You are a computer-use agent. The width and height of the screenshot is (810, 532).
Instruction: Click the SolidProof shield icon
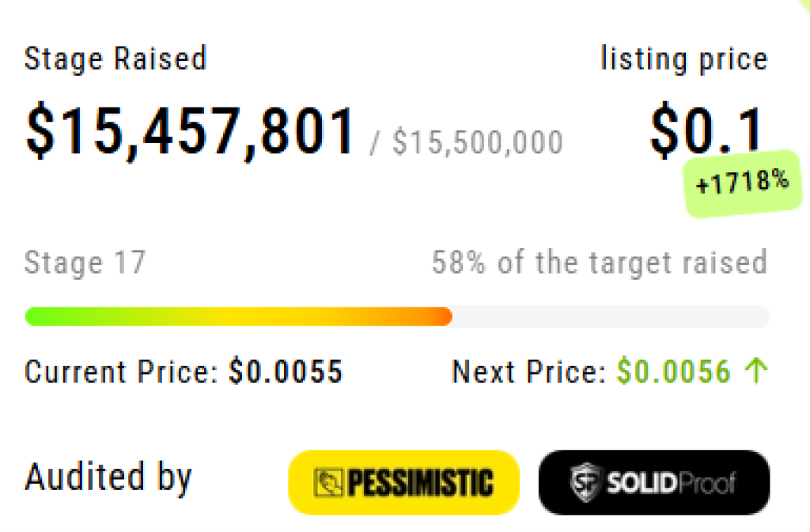point(585,481)
